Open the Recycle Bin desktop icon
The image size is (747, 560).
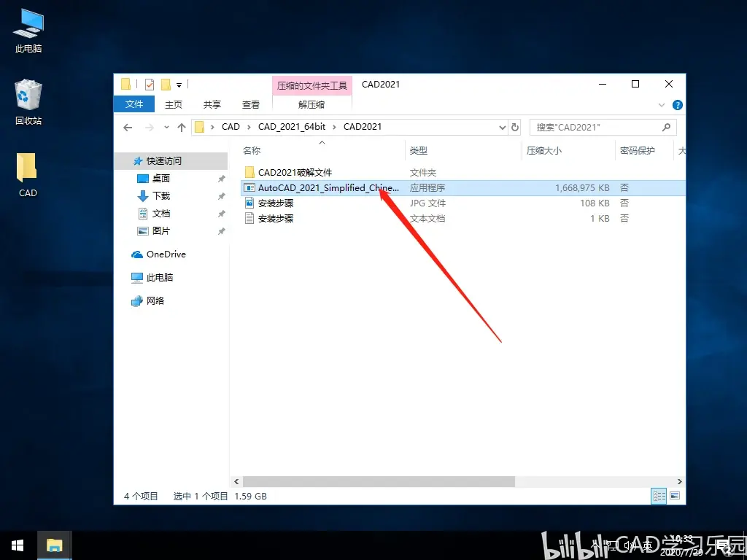(x=28, y=102)
